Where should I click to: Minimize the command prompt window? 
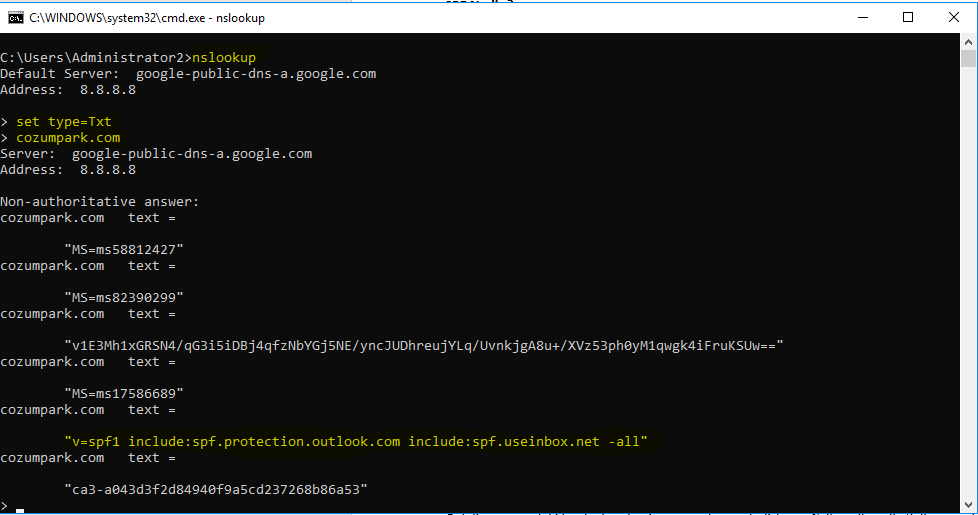tap(863, 17)
